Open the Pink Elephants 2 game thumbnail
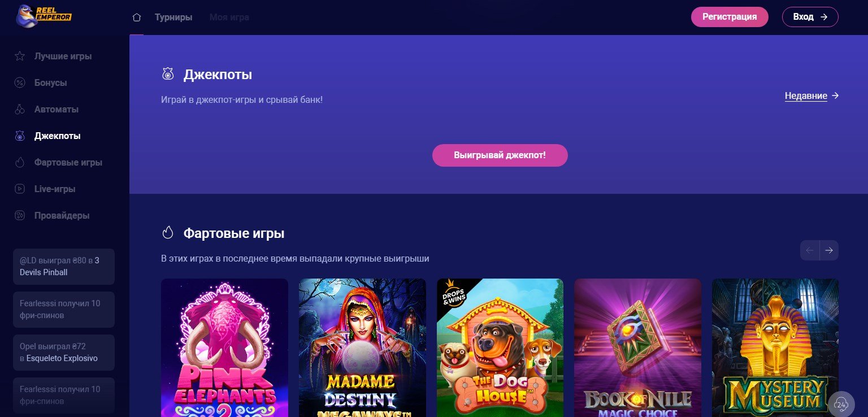This screenshot has height=417, width=868. (x=224, y=347)
